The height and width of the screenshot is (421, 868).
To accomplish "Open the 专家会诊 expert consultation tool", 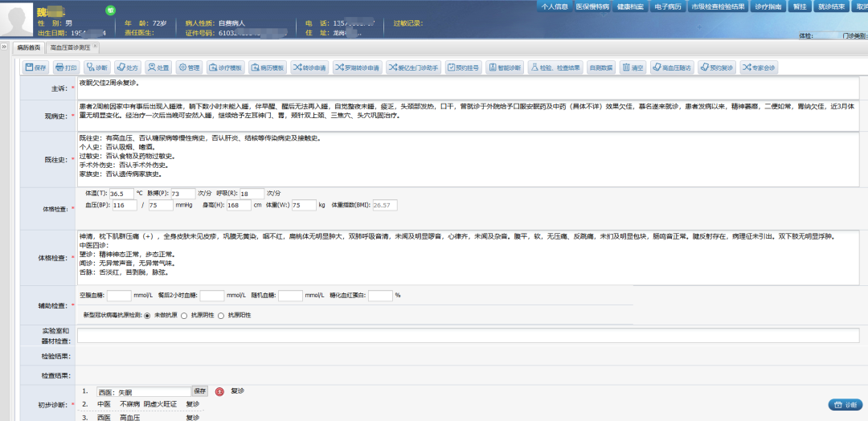I will click(759, 67).
